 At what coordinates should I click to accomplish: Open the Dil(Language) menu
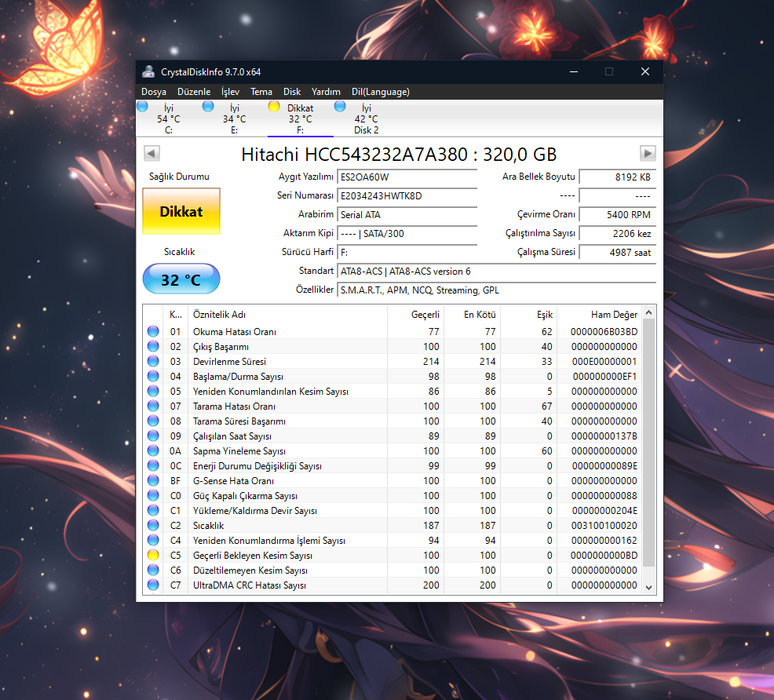point(380,92)
